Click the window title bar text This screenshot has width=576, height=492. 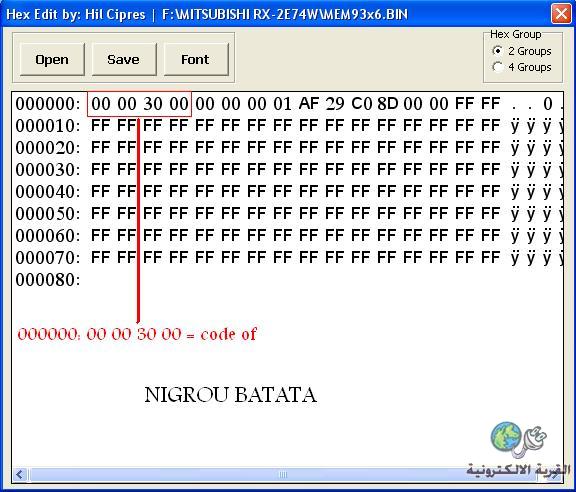[x=207, y=14]
